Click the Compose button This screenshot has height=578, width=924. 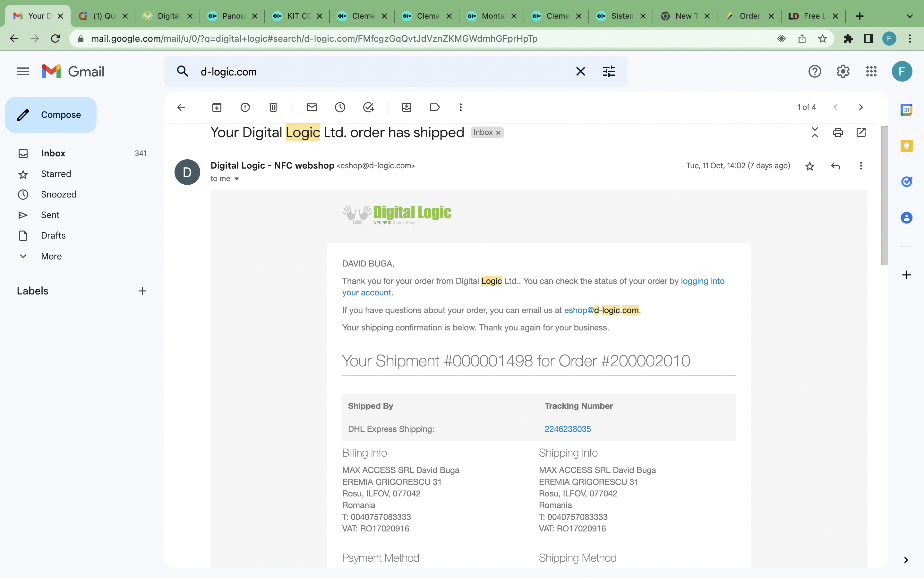pos(51,115)
